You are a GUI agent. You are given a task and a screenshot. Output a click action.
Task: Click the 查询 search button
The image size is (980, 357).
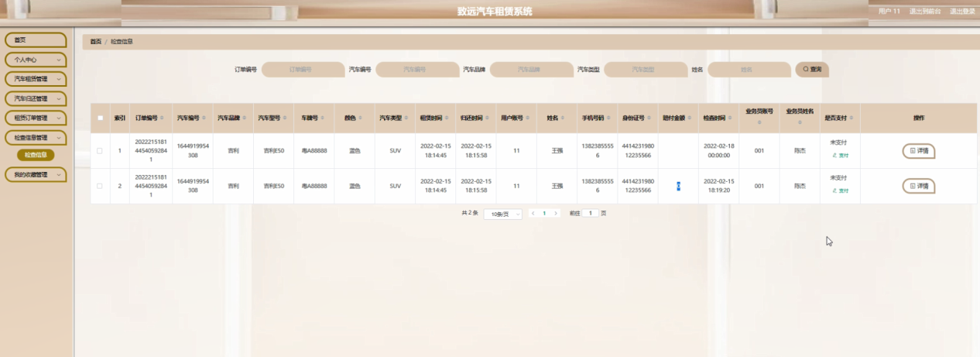pyautogui.click(x=812, y=70)
